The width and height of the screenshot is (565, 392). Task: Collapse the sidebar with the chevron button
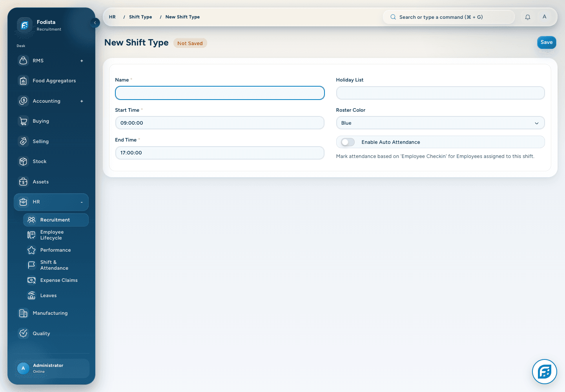(x=95, y=23)
